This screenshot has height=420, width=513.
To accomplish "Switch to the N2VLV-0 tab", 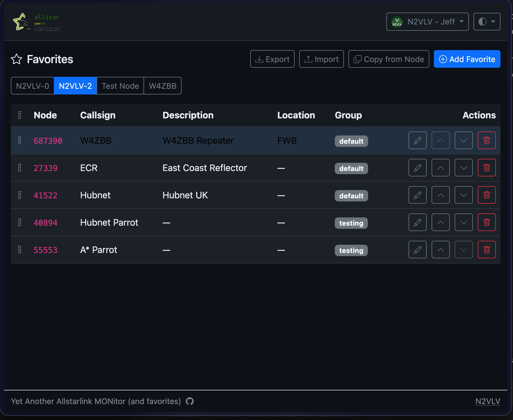I will tap(32, 86).
